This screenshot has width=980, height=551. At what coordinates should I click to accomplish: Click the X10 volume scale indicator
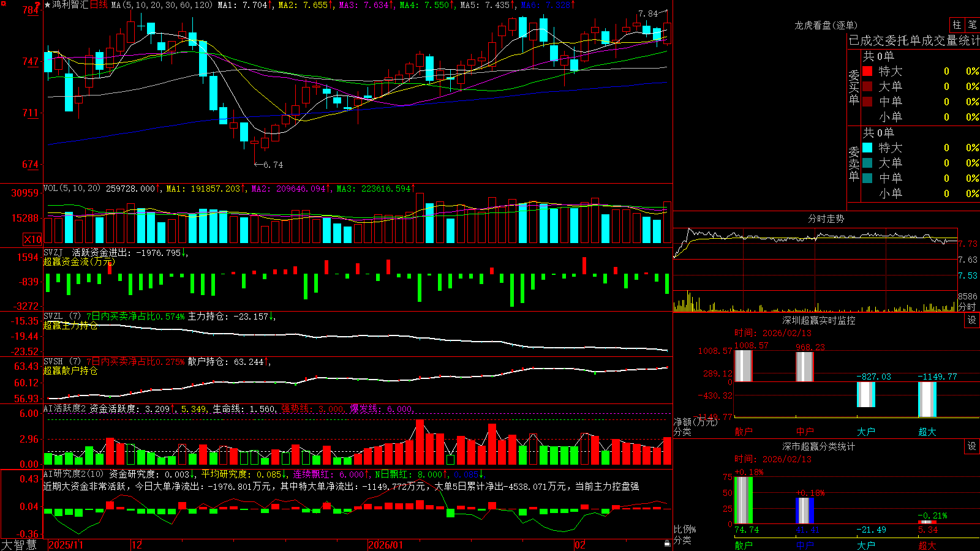coord(32,239)
